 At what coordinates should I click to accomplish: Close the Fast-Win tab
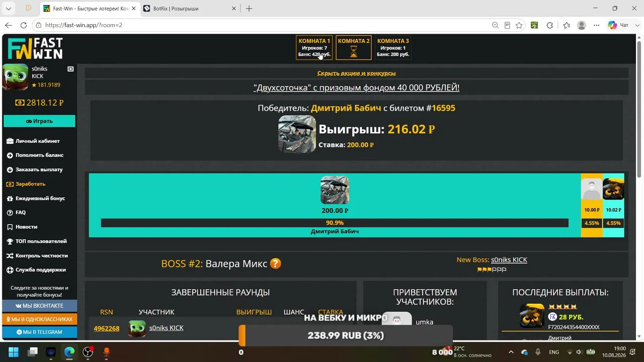coord(133,9)
